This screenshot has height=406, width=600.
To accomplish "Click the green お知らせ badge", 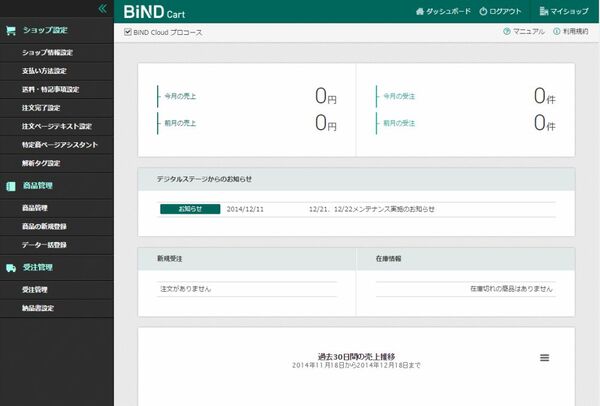I will pyautogui.click(x=190, y=209).
